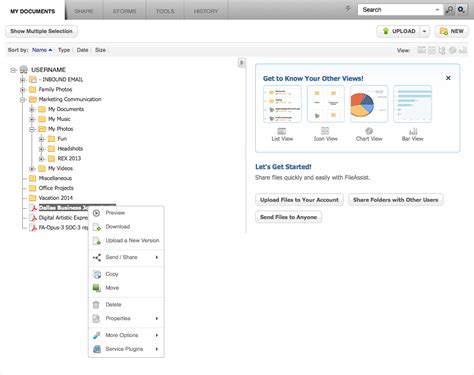Select the Icon View thumbnail card
Screen dimensions: 474x375
coord(326,104)
